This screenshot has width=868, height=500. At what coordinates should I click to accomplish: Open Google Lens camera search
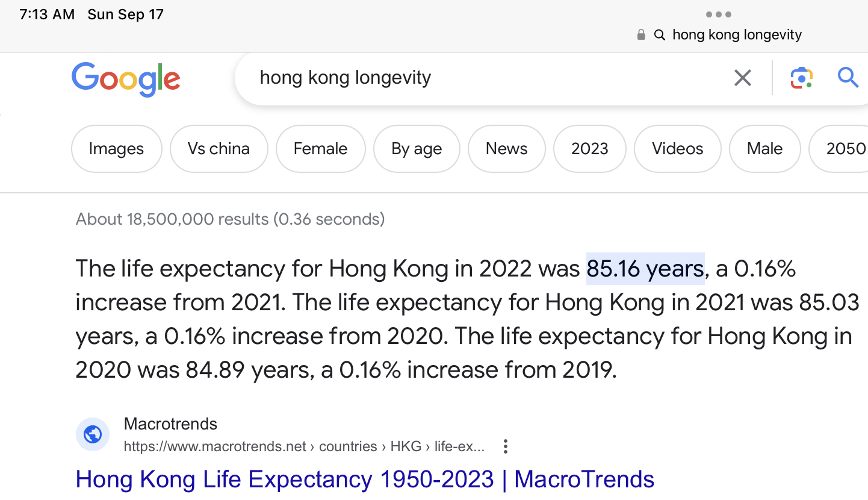click(x=801, y=78)
